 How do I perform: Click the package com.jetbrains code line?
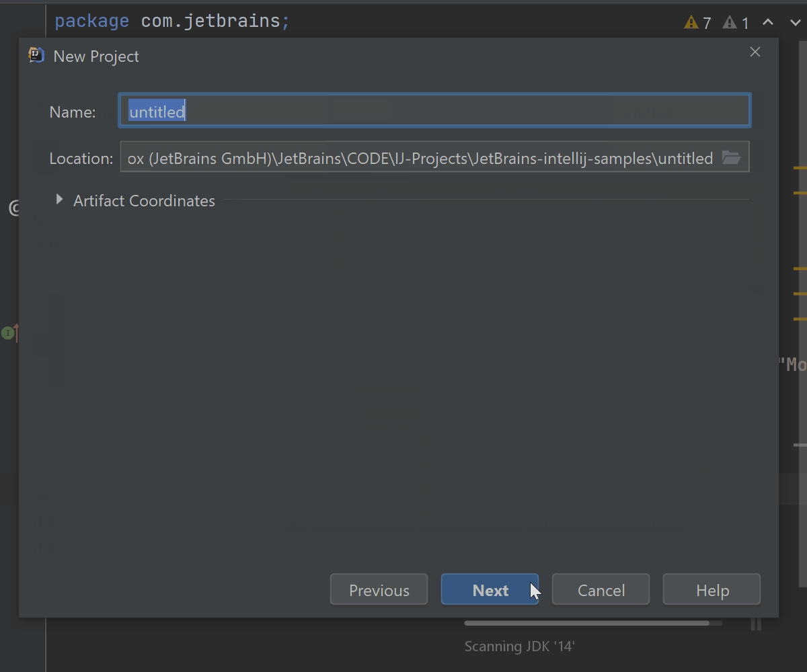[x=172, y=21]
